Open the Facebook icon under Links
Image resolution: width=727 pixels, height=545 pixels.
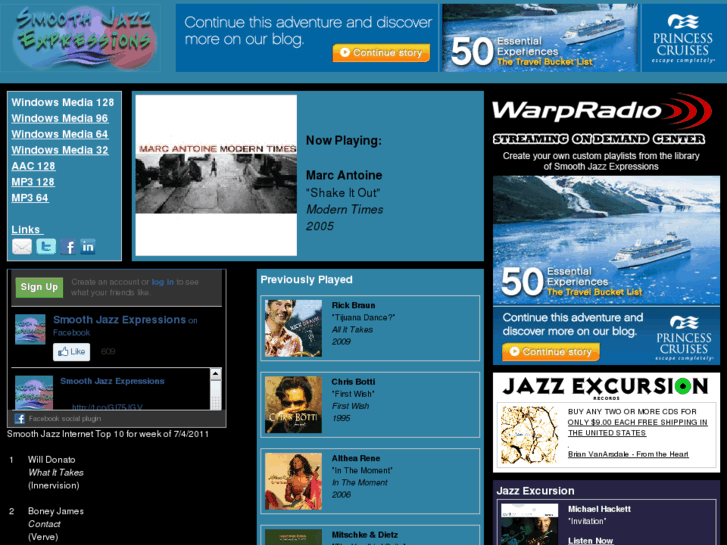(68, 247)
